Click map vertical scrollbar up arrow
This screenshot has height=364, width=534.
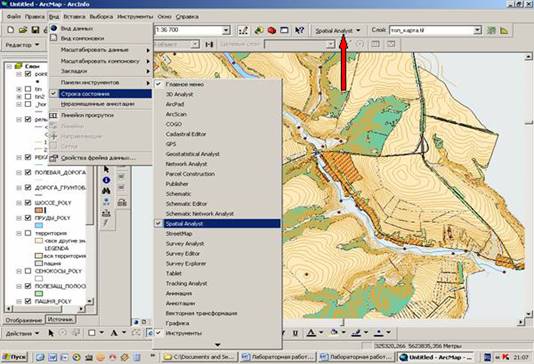[x=528, y=57]
